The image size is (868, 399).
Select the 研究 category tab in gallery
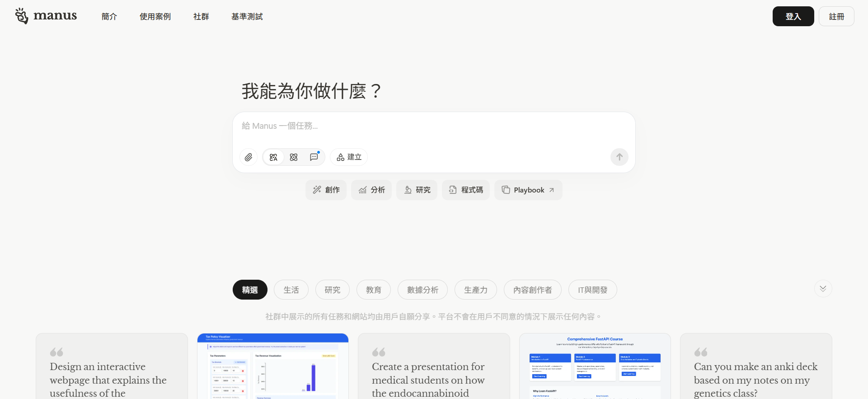[332, 290]
